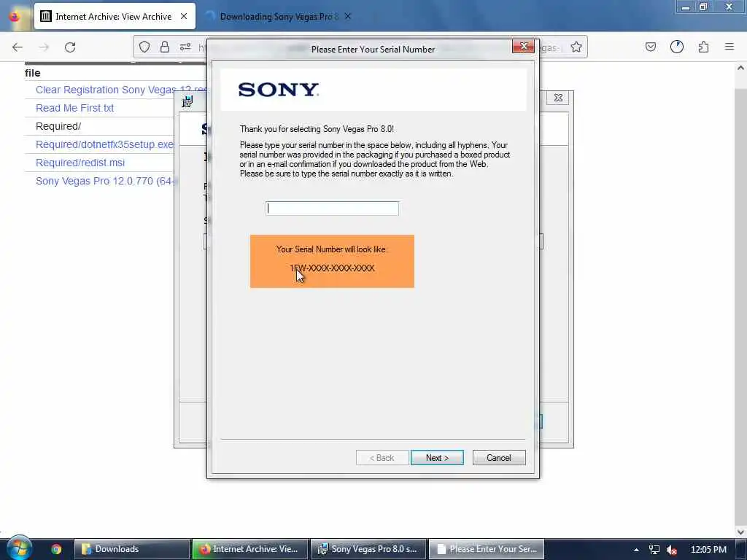Bookmark this page with the star icon
Viewport: 747px width, 560px height.
576,47
